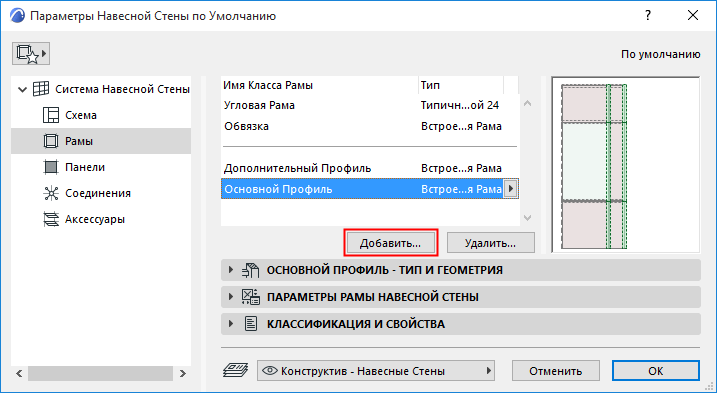Click the Добавить... button
Screen dimensions: 717x393
(x=390, y=243)
